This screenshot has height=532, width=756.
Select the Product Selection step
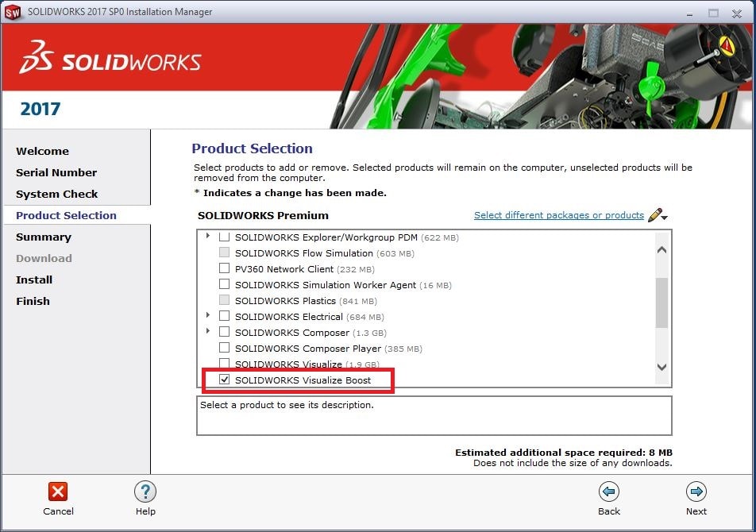66,215
